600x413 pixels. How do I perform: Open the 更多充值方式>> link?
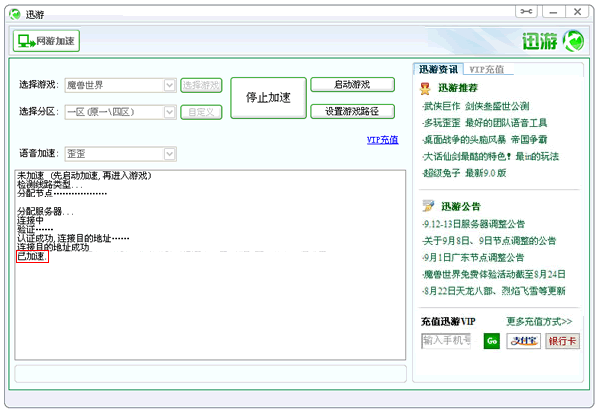[x=539, y=322]
